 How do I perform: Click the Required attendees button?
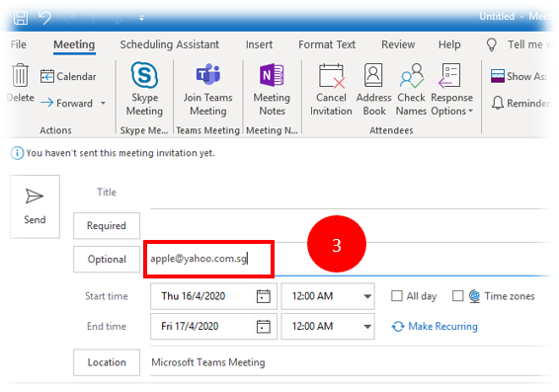(107, 225)
